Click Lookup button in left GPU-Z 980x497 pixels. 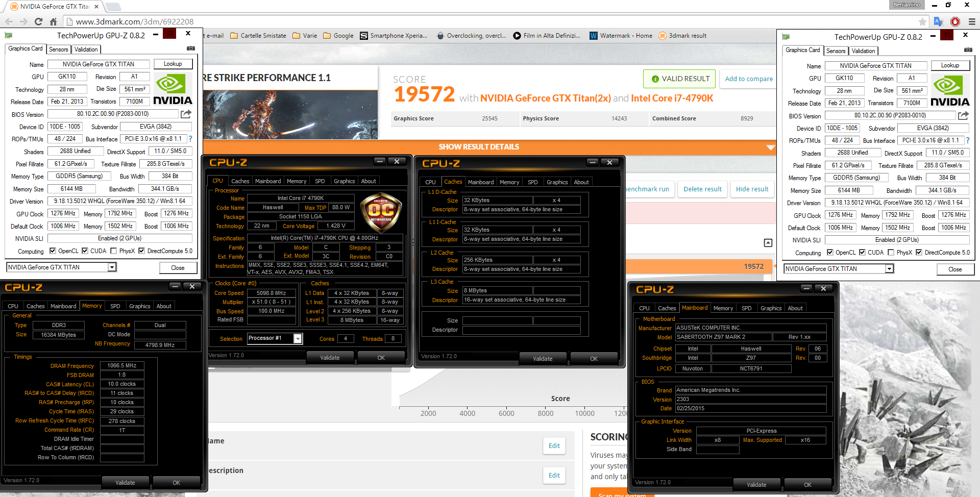[173, 64]
